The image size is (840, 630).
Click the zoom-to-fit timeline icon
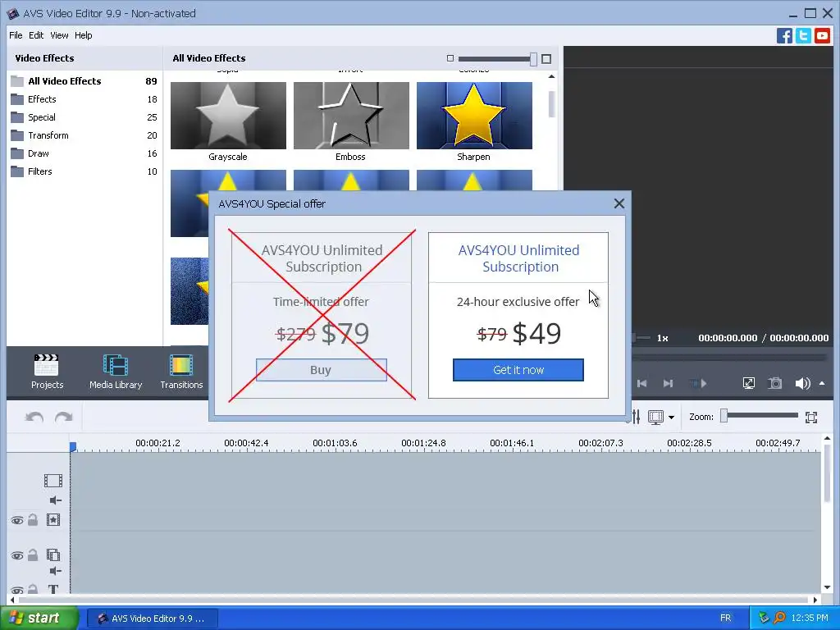pos(811,418)
